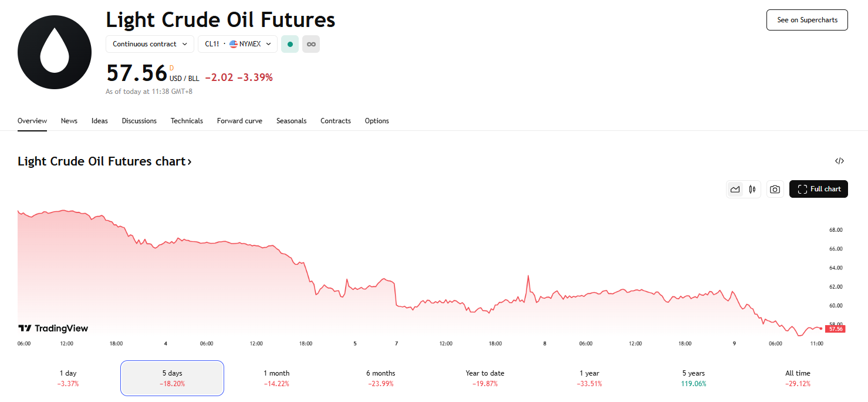
Task: Click the TradingView logo on chart
Action: [x=53, y=329]
